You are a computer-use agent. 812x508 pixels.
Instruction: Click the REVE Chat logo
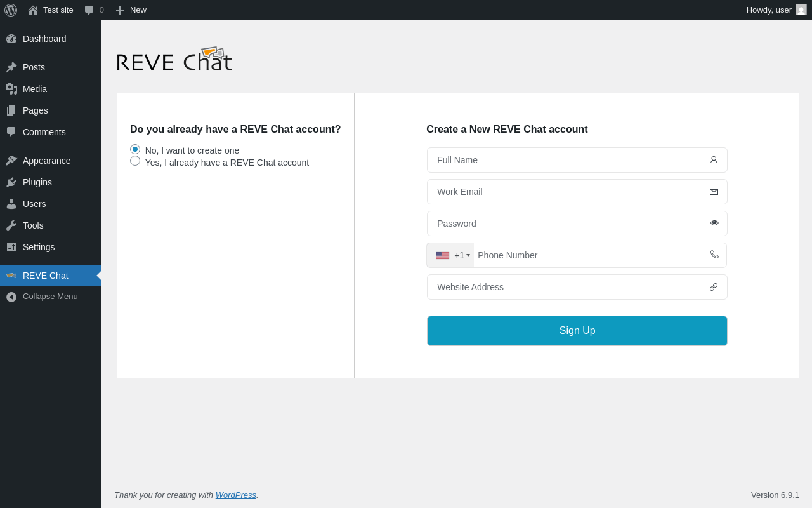coord(174,60)
